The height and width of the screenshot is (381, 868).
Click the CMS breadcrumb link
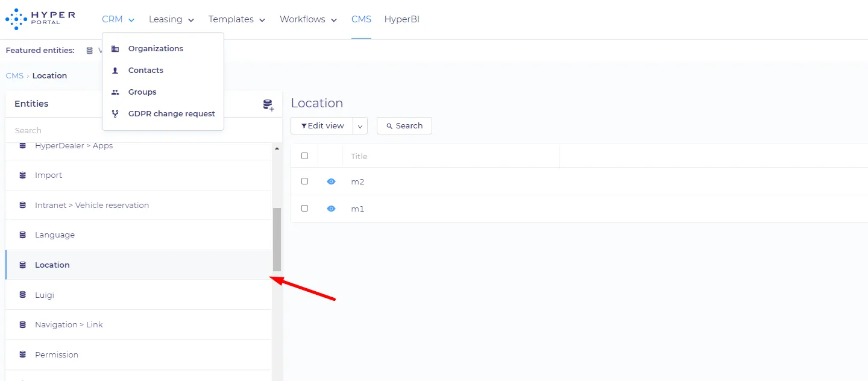(14, 76)
